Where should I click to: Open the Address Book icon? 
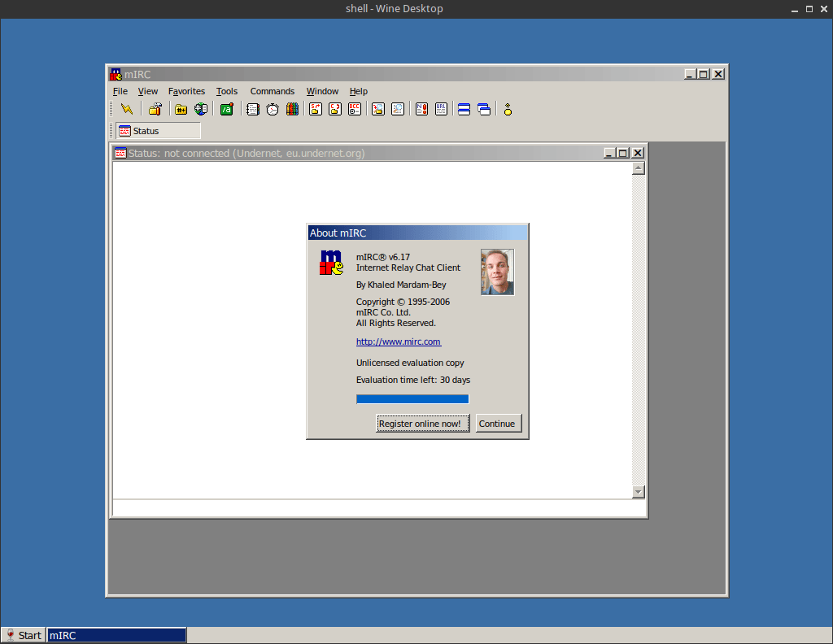(x=253, y=109)
